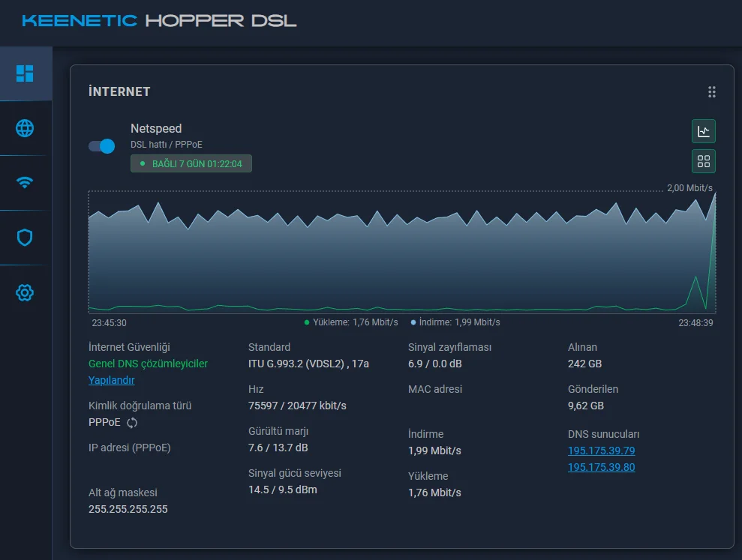The width and height of the screenshot is (742, 560).
Task: Click the connected status badge BAĞLI 7 GÜN
Action: coord(191,163)
